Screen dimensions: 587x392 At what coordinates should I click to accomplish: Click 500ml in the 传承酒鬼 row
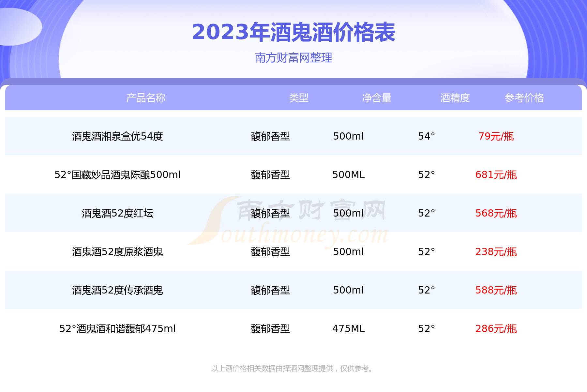(x=348, y=290)
